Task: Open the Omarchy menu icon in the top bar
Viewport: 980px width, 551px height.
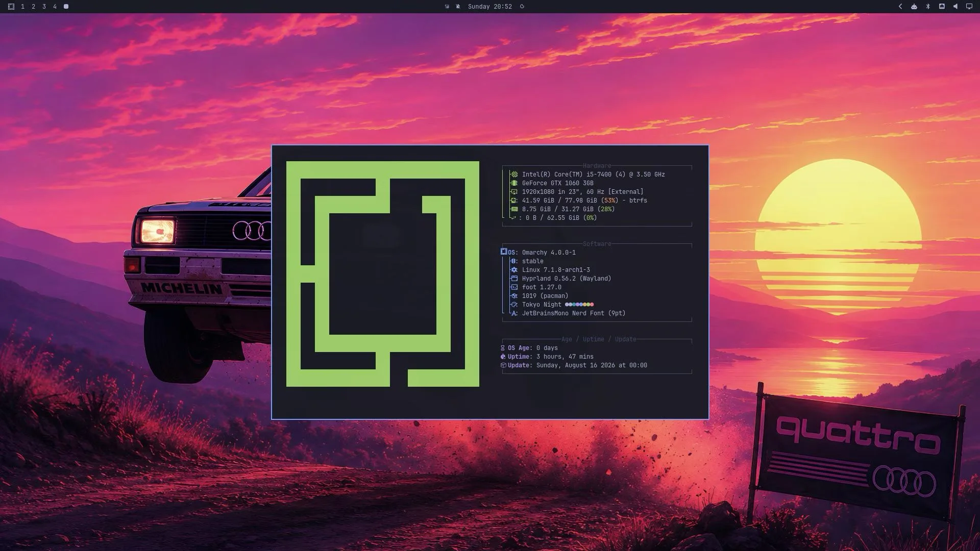Action: click(x=11, y=7)
